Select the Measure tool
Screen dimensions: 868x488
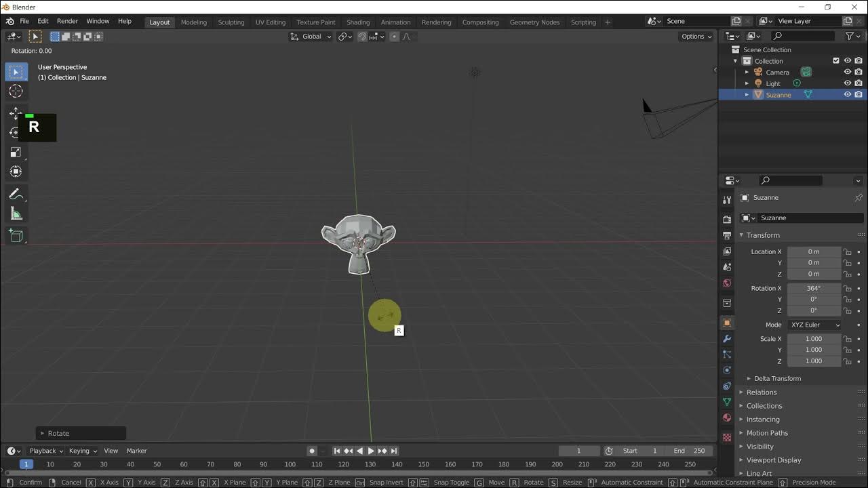coord(16,214)
